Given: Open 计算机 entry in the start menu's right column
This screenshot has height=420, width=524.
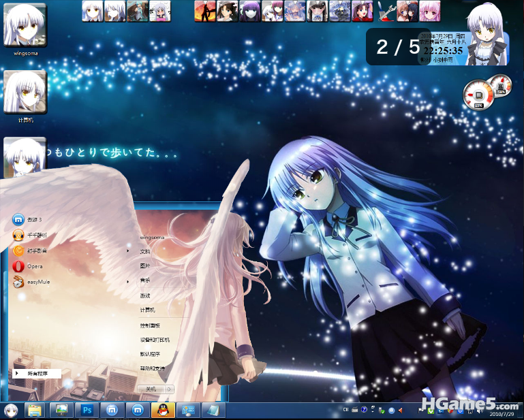Looking at the screenshot, I should coord(147,310).
